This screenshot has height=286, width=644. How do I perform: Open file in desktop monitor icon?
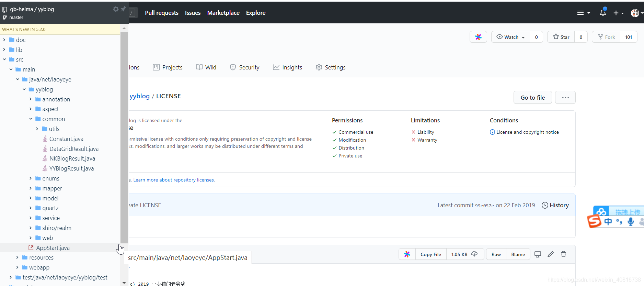(x=538, y=254)
